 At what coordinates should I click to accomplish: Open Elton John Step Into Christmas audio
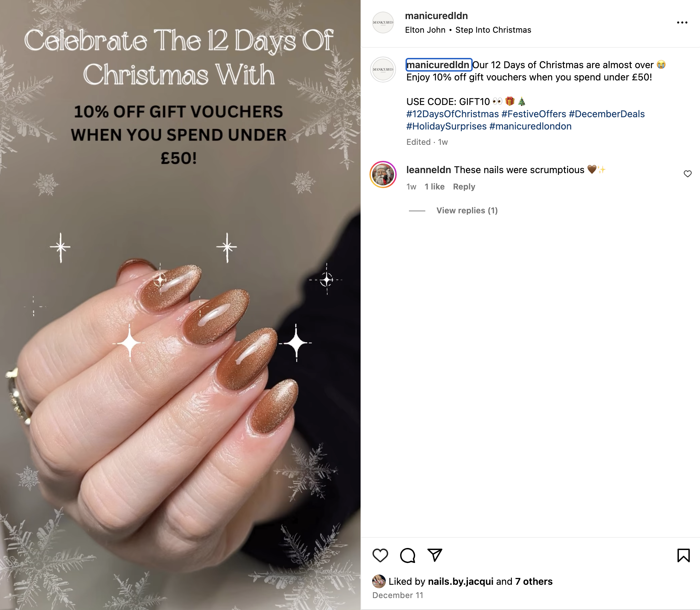point(468,30)
